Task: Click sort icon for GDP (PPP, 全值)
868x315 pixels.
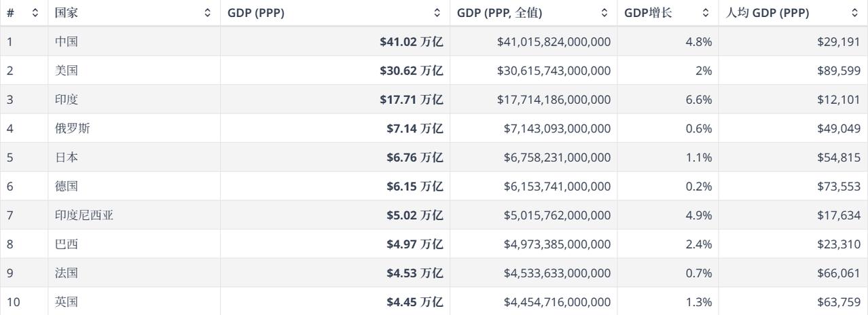Action: 604,13
